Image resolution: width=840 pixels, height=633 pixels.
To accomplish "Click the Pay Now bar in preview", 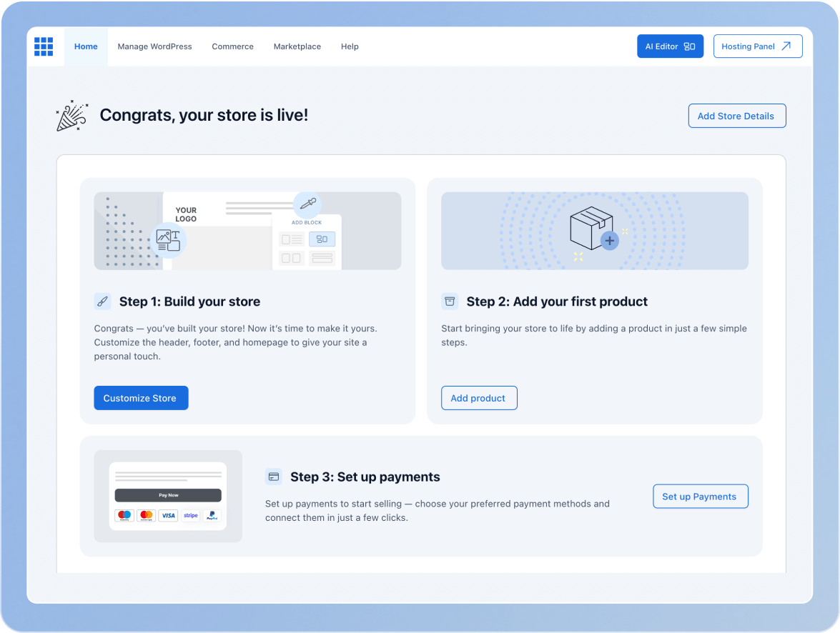I will click(x=168, y=495).
